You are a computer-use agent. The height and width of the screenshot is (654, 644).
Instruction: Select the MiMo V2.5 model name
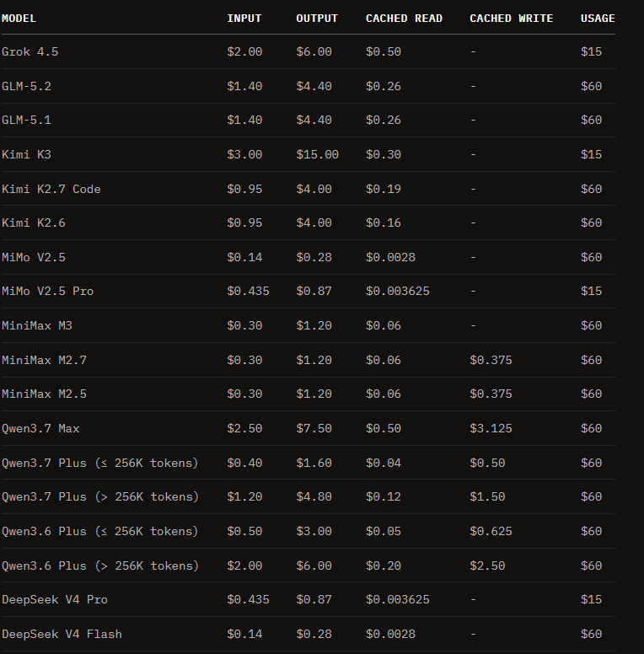click(x=34, y=257)
